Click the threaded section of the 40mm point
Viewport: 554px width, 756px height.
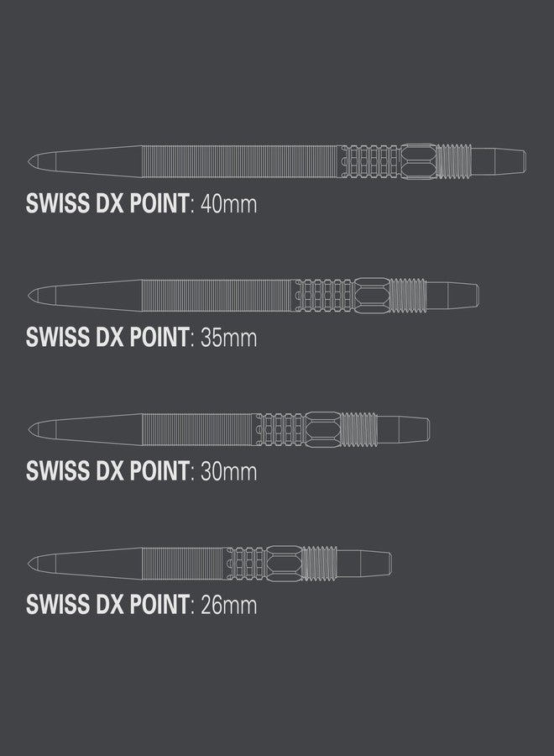454,161
